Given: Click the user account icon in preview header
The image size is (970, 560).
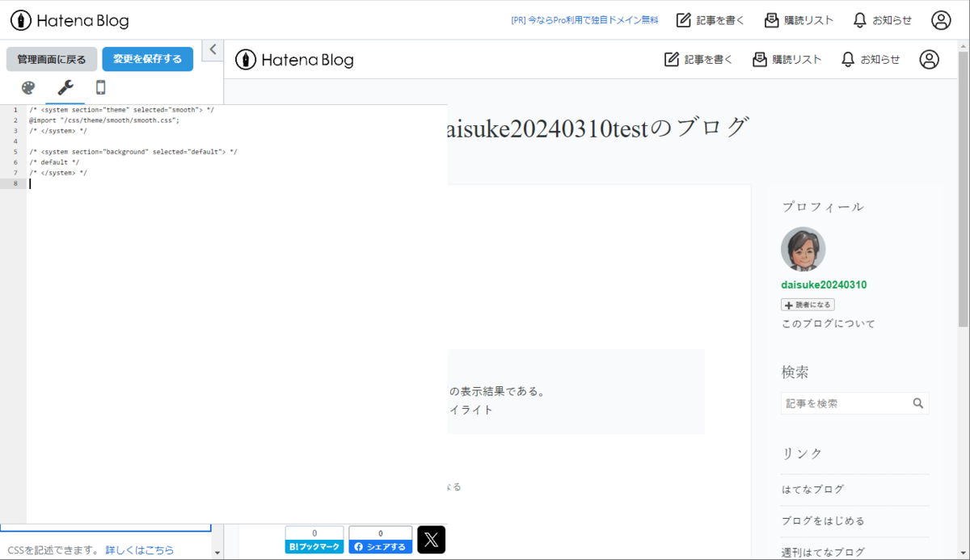Looking at the screenshot, I should (x=930, y=59).
